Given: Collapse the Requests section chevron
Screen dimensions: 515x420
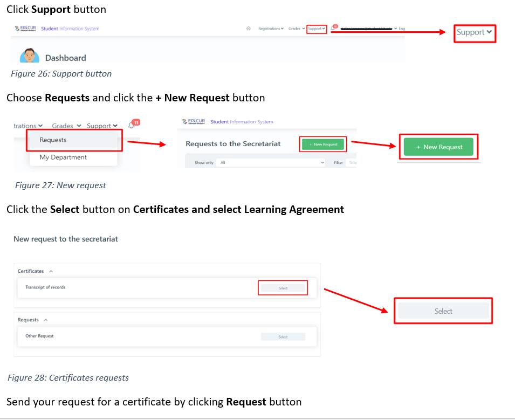Looking at the screenshot, I should [x=45, y=320].
